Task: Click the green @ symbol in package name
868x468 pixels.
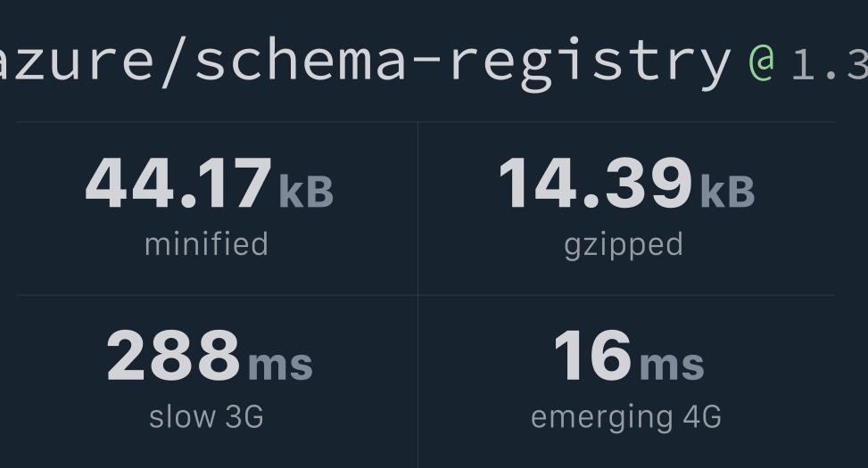Action: click(761, 62)
